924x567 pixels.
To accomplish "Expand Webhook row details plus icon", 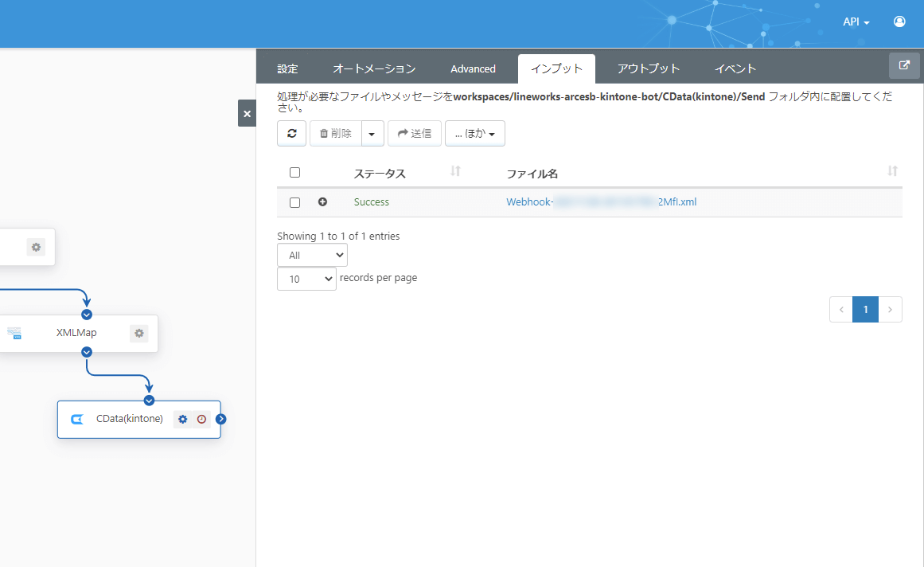I will point(322,201).
